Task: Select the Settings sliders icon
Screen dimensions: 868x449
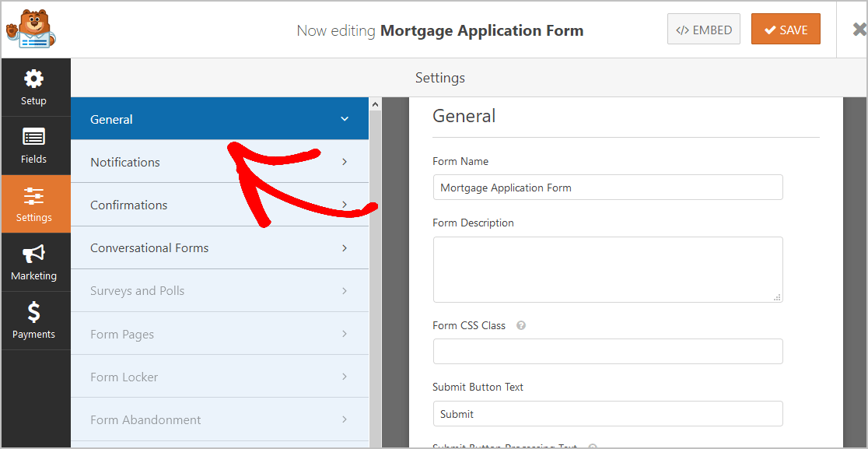Action: 33,196
